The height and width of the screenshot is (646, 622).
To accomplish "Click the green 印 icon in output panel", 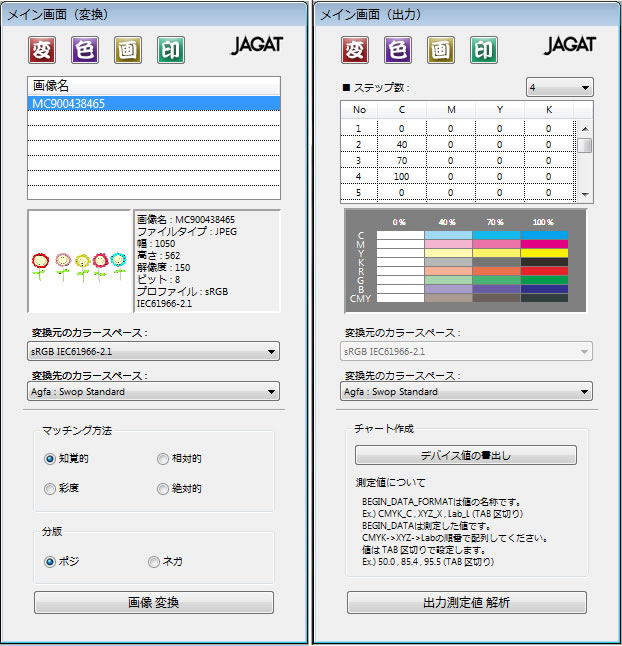I will click(x=484, y=49).
